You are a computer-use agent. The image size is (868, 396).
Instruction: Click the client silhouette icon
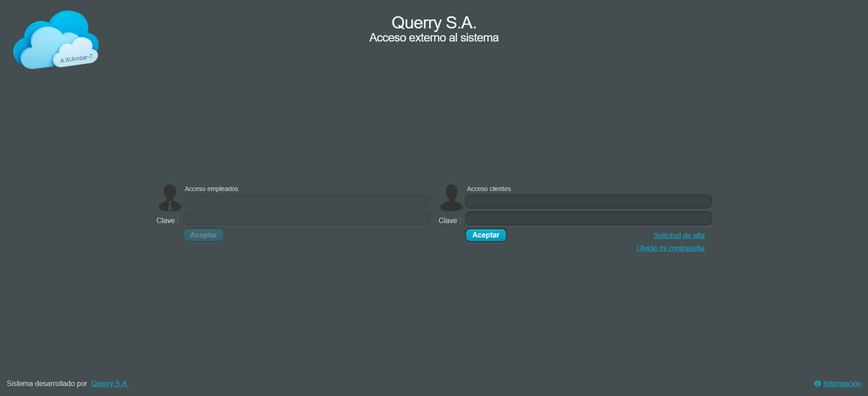pos(451,198)
